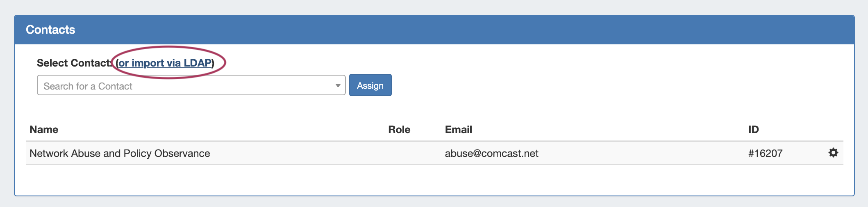
Task: Expand the contact dropdown arrow
Action: 338,85
